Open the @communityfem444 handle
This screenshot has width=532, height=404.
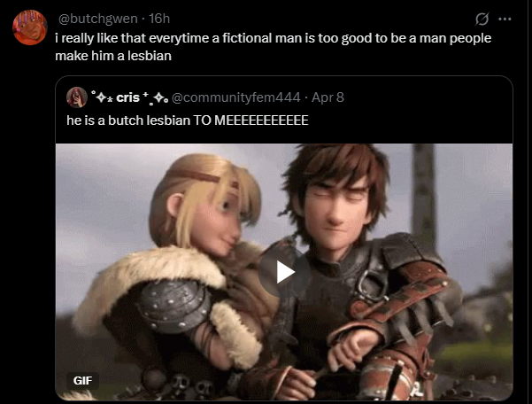tap(236, 97)
